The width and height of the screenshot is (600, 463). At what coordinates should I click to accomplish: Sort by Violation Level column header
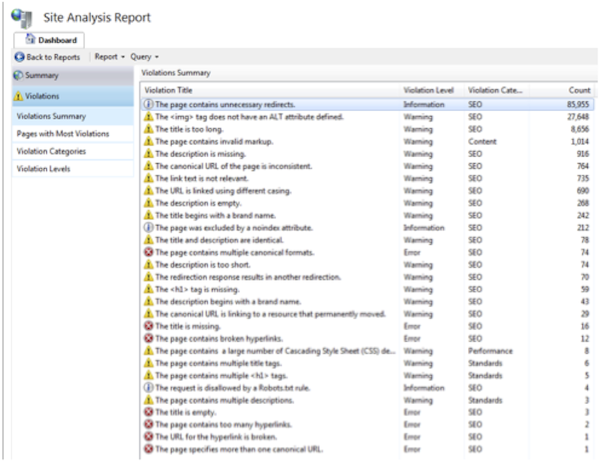(x=432, y=90)
